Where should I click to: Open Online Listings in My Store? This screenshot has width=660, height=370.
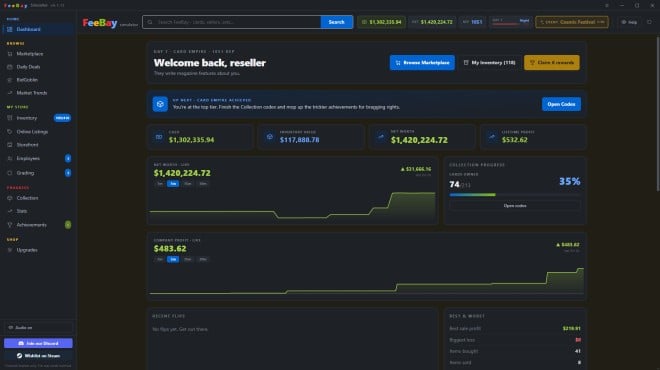[38, 132]
